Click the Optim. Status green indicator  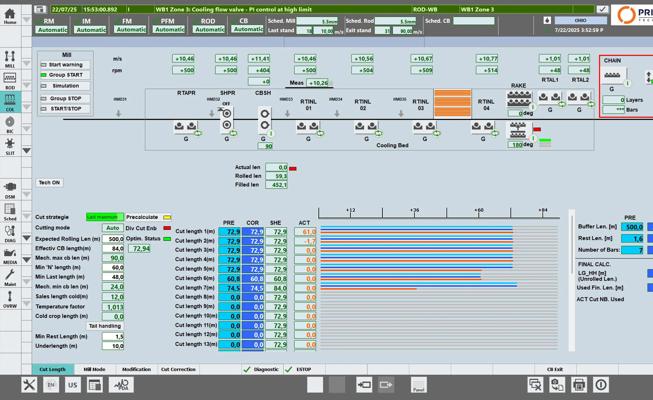click(167, 239)
